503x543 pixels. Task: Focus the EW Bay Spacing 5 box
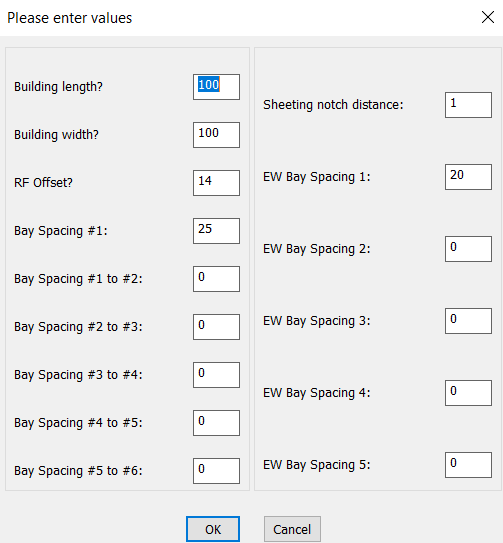(468, 465)
